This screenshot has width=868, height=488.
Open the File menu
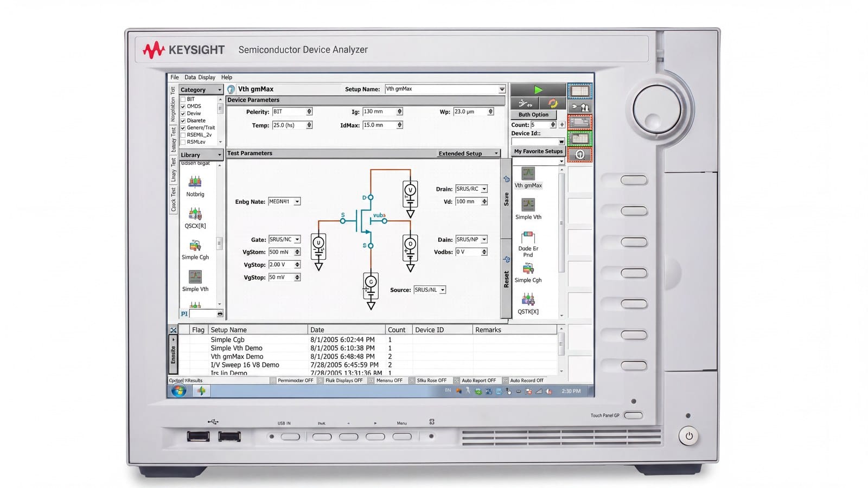[x=175, y=78]
